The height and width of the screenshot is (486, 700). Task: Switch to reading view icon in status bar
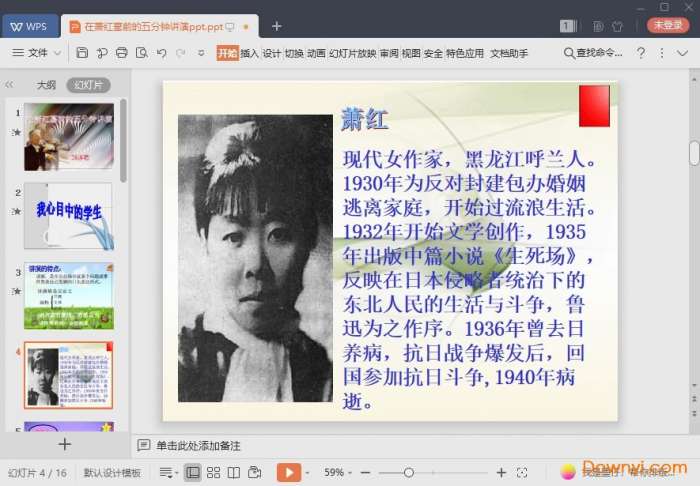coord(233,472)
